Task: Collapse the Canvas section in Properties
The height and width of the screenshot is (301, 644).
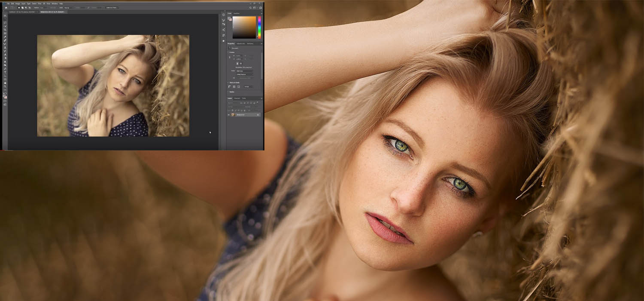Action: (228, 52)
